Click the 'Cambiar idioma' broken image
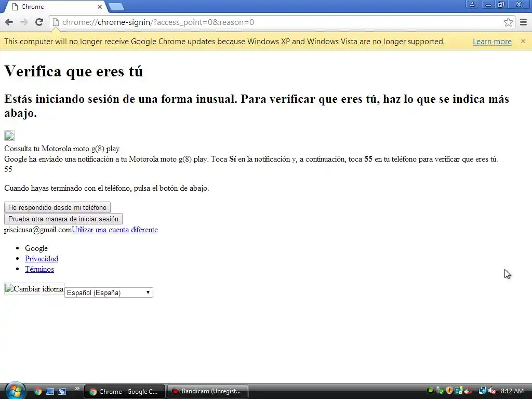This screenshot has height=399, width=532. 34,289
